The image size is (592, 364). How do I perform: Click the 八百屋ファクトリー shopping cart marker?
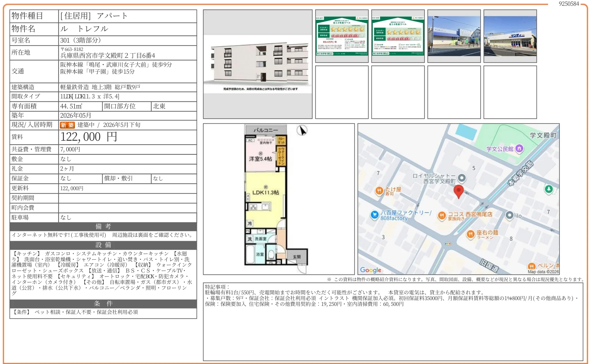pos(374,215)
